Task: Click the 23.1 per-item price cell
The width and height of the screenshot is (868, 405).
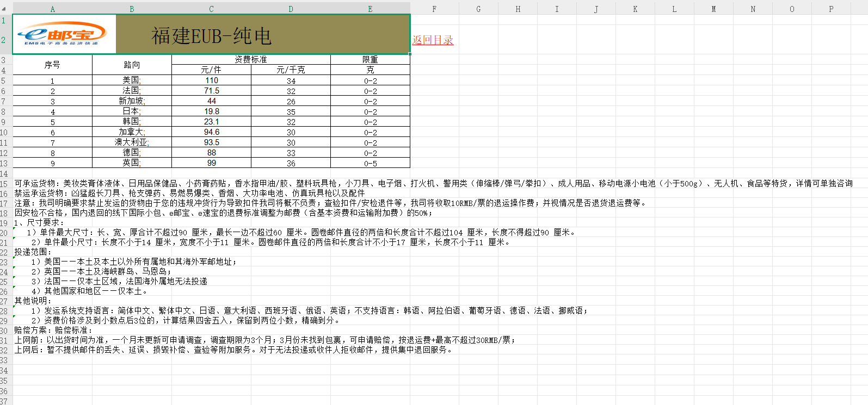Action: pos(211,122)
